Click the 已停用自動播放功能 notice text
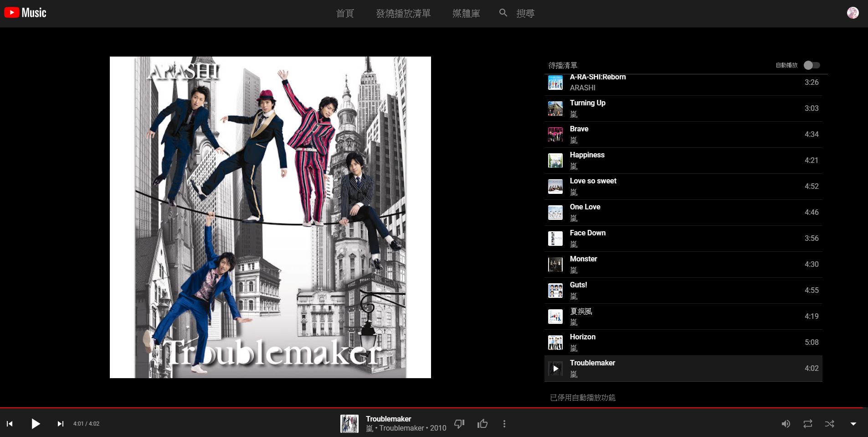The image size is (868, 437). tap(583, 398)
